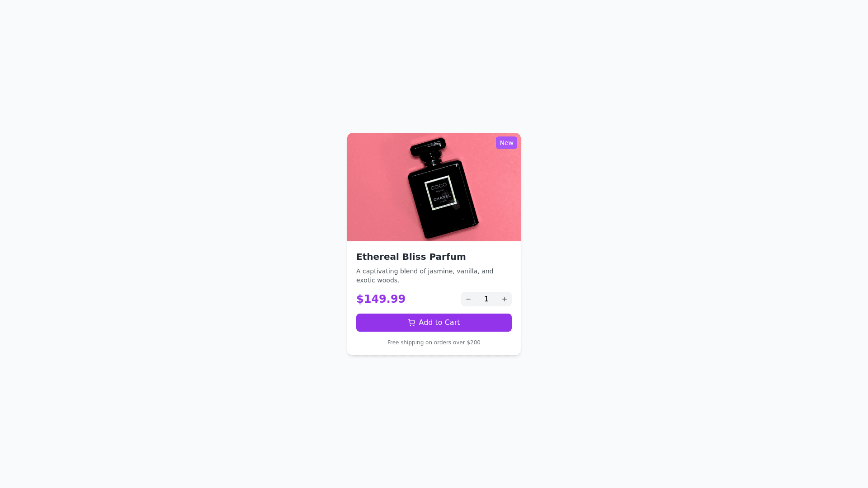Click the shopping cart icon
The width and height of the screenshot is (868, 488).
coord(411,323)
